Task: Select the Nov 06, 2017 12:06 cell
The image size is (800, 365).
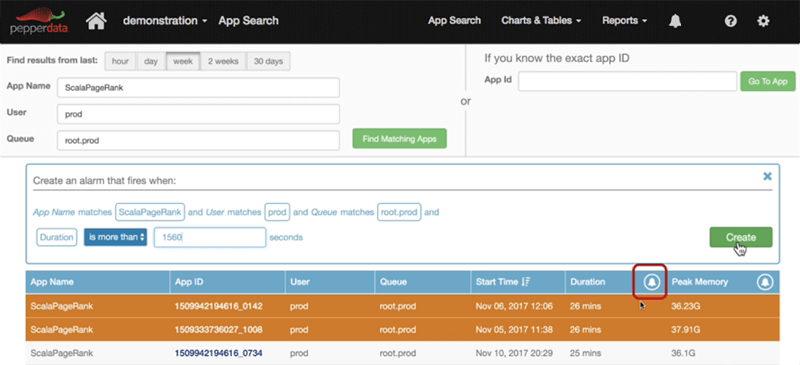Action: coord(514,307)
